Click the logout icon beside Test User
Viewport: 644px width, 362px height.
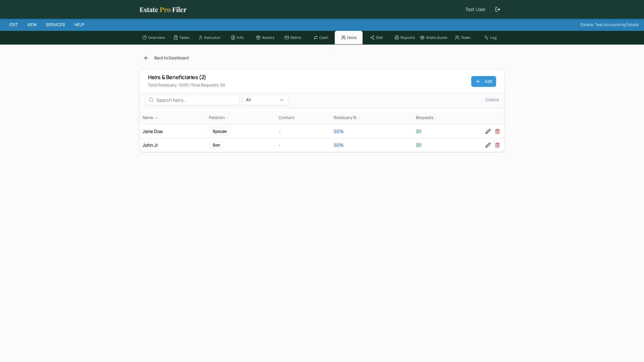click(498, 9)
